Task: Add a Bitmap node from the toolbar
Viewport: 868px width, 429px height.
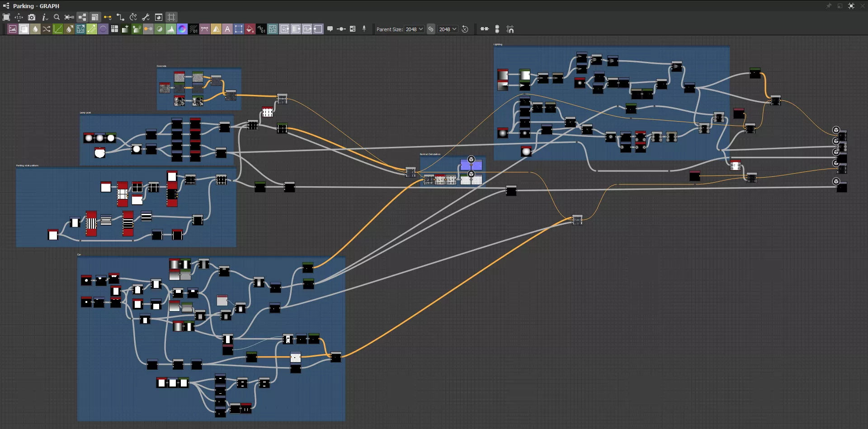Action: [x=13, y=29]
